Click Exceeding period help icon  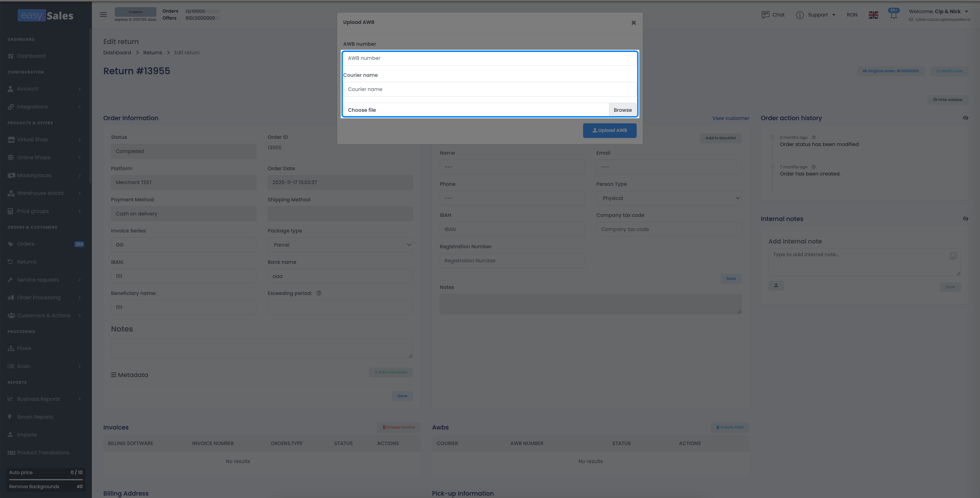point(319,293)
